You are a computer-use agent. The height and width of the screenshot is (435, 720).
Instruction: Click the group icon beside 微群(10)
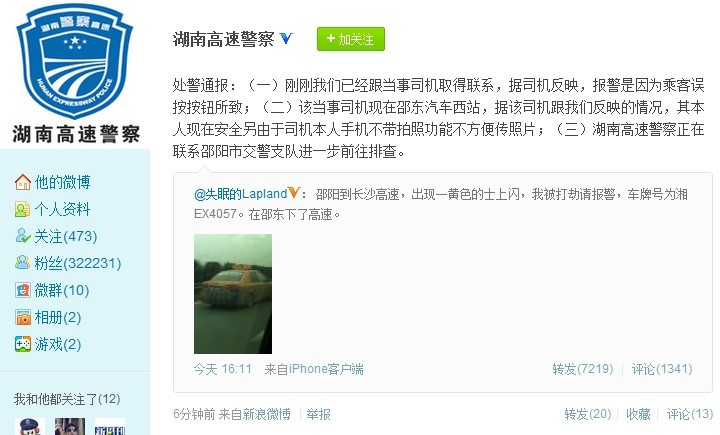click(22, 290)
